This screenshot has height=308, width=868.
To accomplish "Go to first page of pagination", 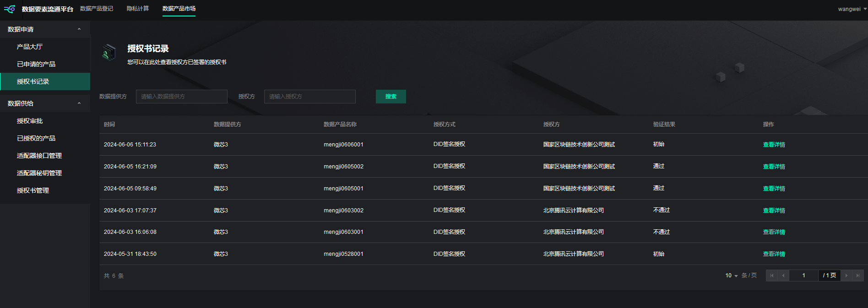I will pyautogui.click(x=772, y=276).
